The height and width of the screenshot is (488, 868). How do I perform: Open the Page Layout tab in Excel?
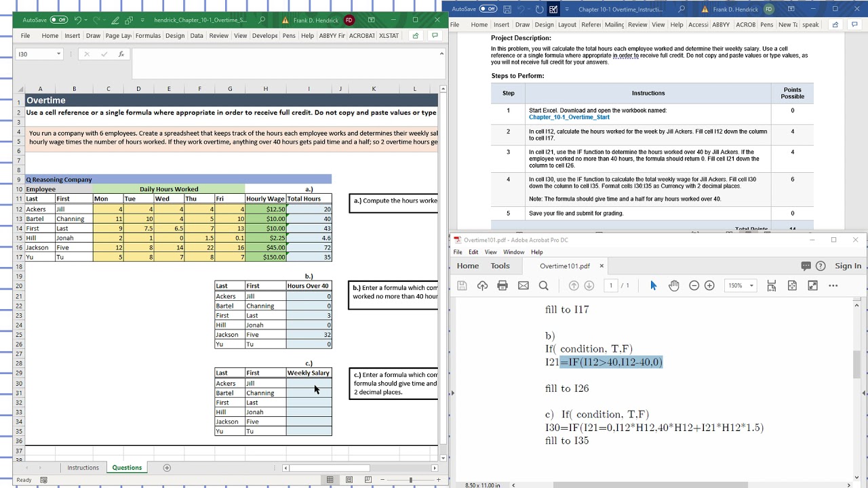[118, 36]
